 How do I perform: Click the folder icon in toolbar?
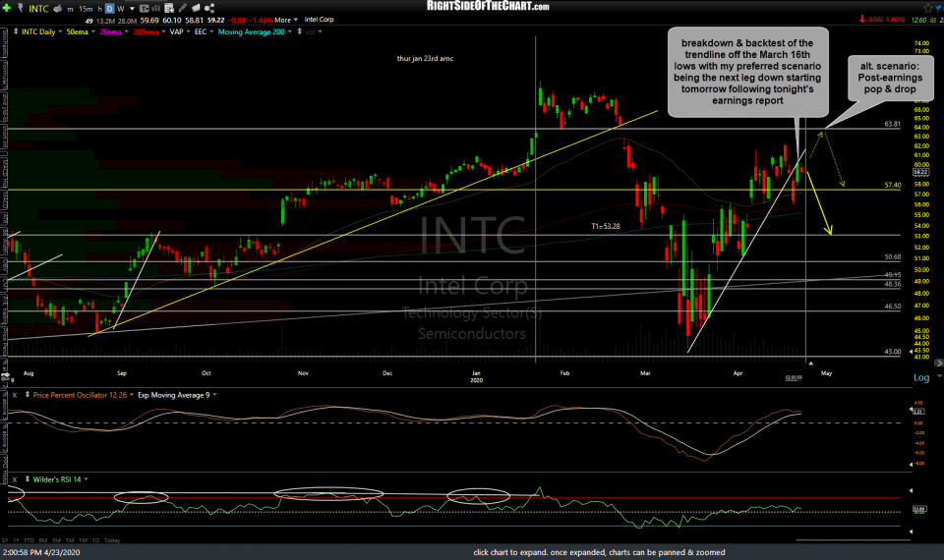click(197, 9)
